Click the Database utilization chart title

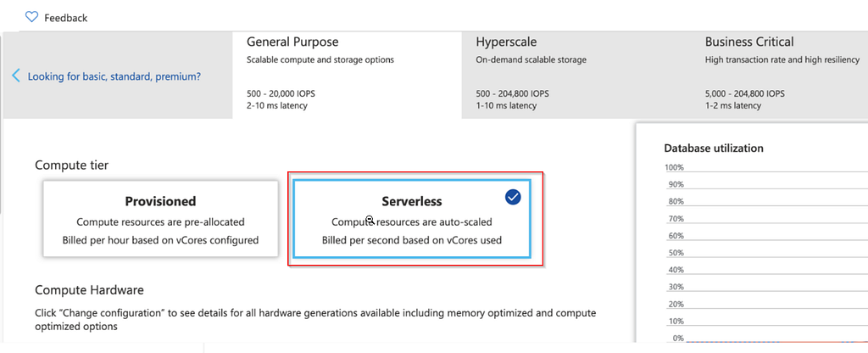714,148
